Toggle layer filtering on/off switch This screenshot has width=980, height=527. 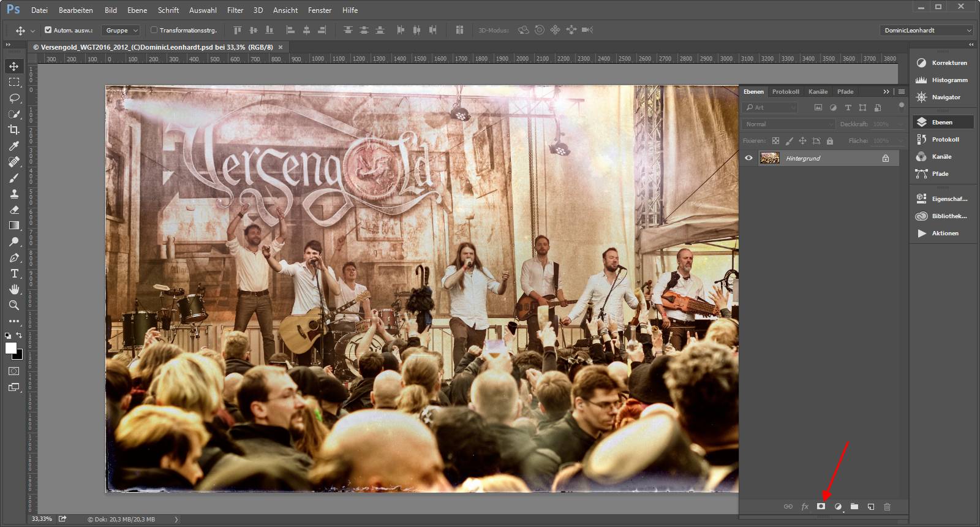coord(901,105)
